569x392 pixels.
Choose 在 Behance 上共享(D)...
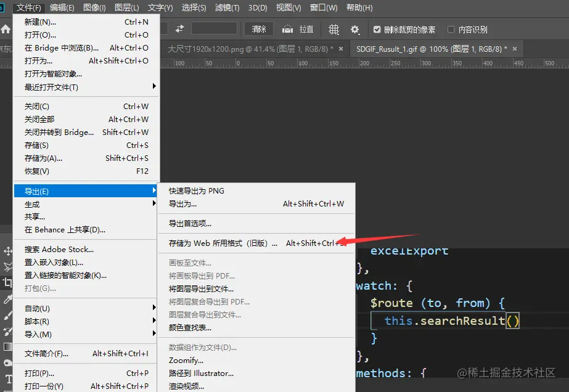pos(86,230)
